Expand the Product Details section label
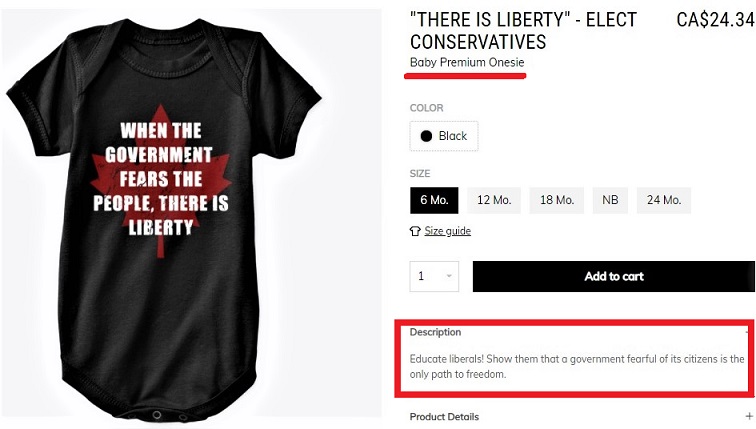The width and height of the screenshot is (756, 429). (x=445, y=416)
